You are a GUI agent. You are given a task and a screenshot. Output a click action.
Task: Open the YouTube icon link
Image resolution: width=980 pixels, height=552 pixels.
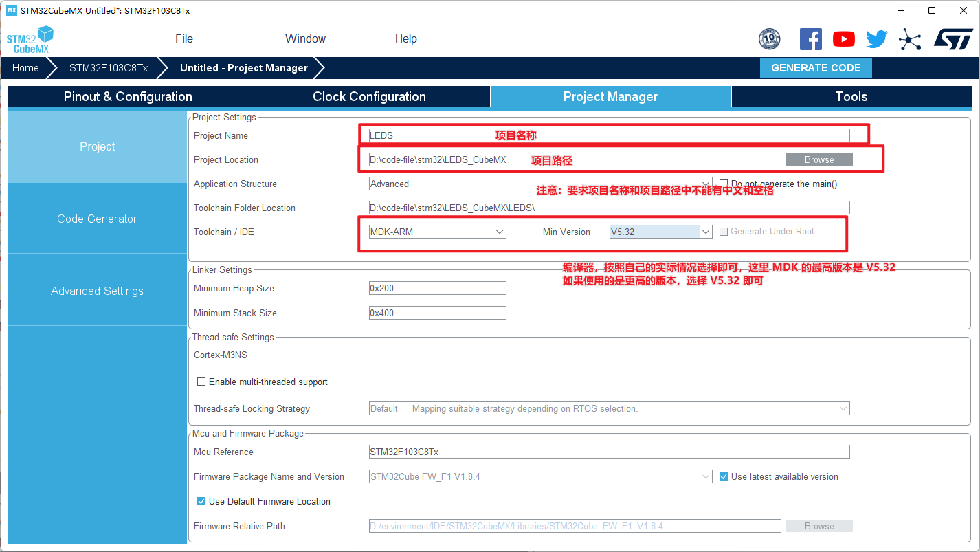844,39
